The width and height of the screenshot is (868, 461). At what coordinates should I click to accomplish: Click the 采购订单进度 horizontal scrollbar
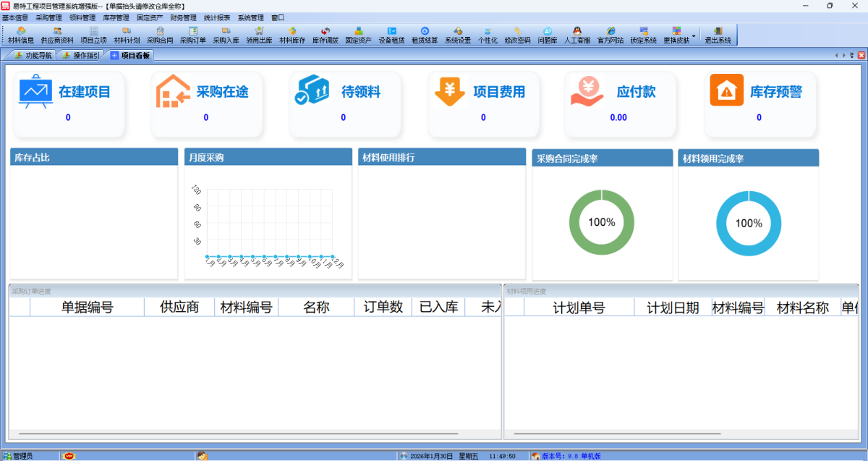click(253, 433)
